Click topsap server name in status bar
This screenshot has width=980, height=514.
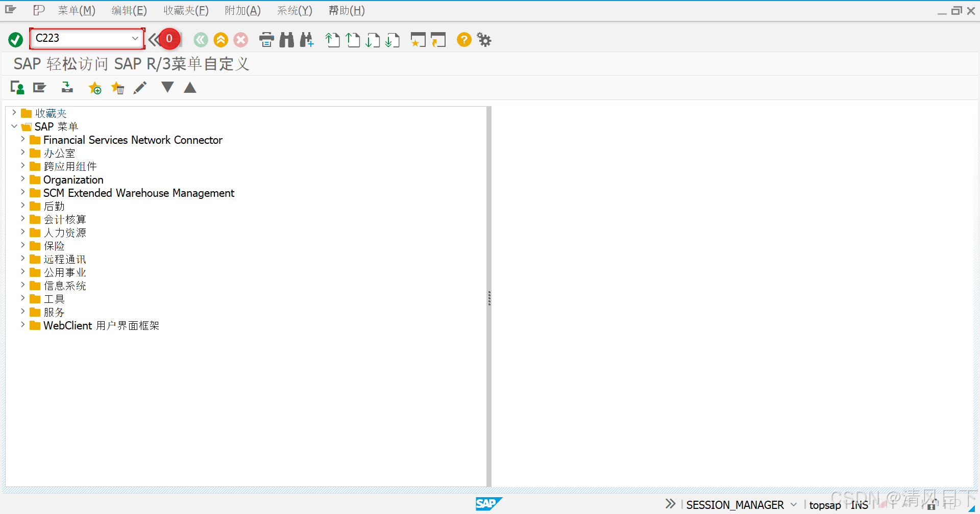pos(825,505)
